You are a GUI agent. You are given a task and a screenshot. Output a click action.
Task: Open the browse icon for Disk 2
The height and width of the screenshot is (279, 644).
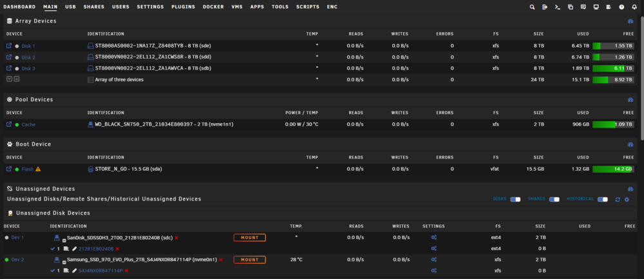[x=9, y=57]
